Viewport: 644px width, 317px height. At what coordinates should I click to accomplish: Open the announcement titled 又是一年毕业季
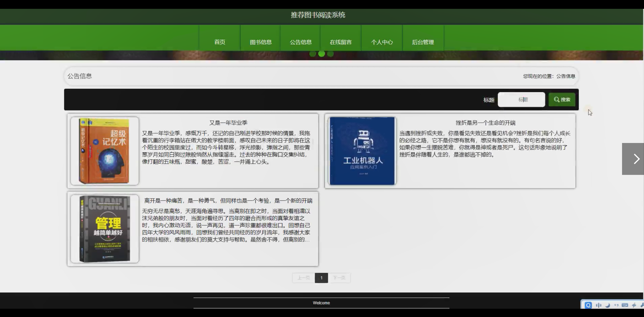(x=228, y=123)
